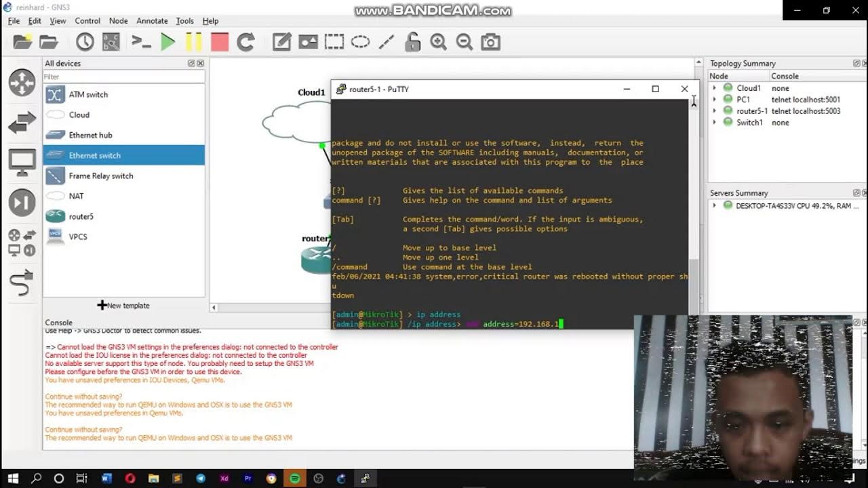Take a screenshot with camera icon
The image size is (868, 488).
click(490, 42)
